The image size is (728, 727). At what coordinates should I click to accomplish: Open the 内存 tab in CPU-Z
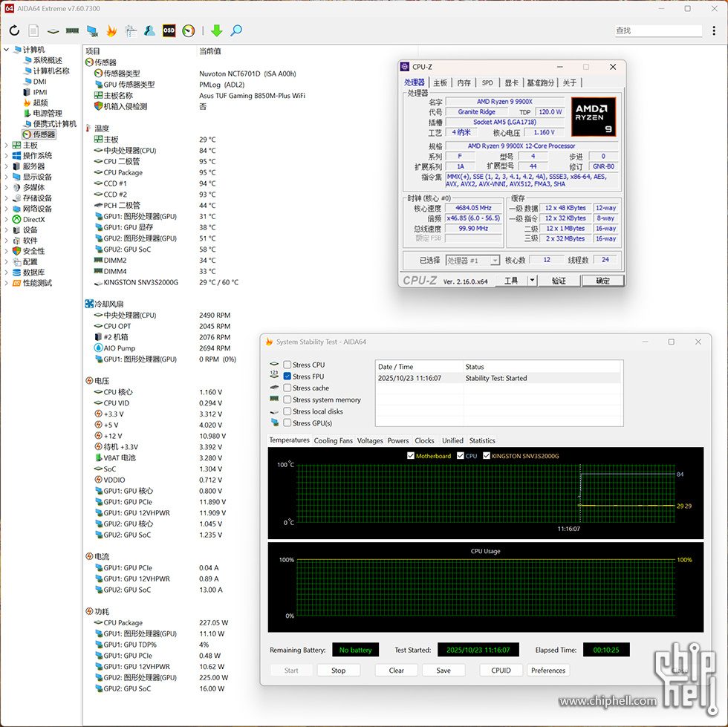[464, 82]
